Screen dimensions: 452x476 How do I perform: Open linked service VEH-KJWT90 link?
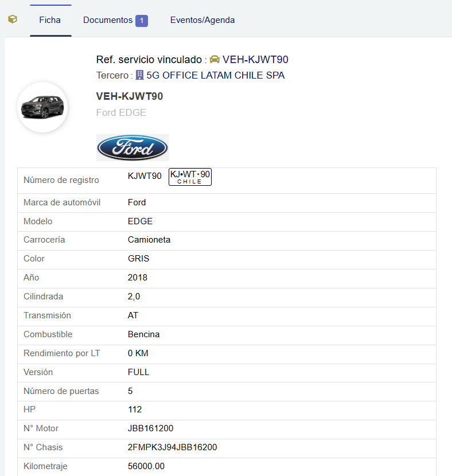(255, 60)
